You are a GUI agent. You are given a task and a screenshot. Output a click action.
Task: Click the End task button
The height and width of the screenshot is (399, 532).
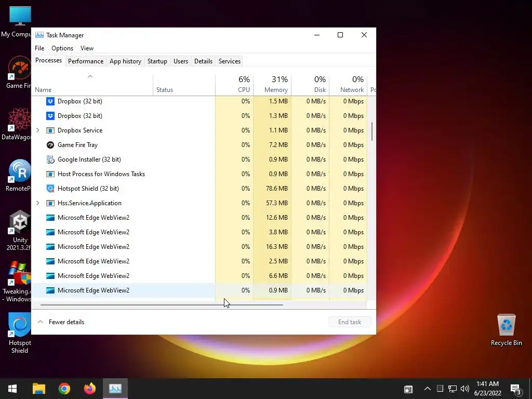(x=350, y=322)
